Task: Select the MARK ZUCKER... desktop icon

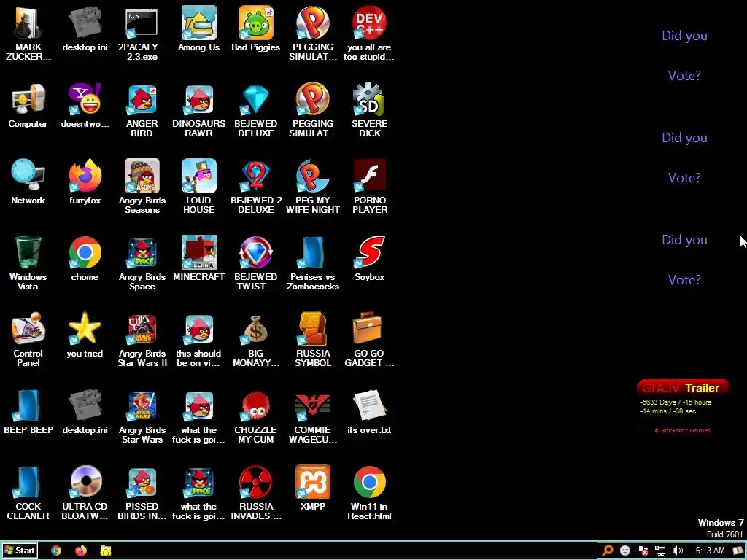Action: tap(28, 34)
